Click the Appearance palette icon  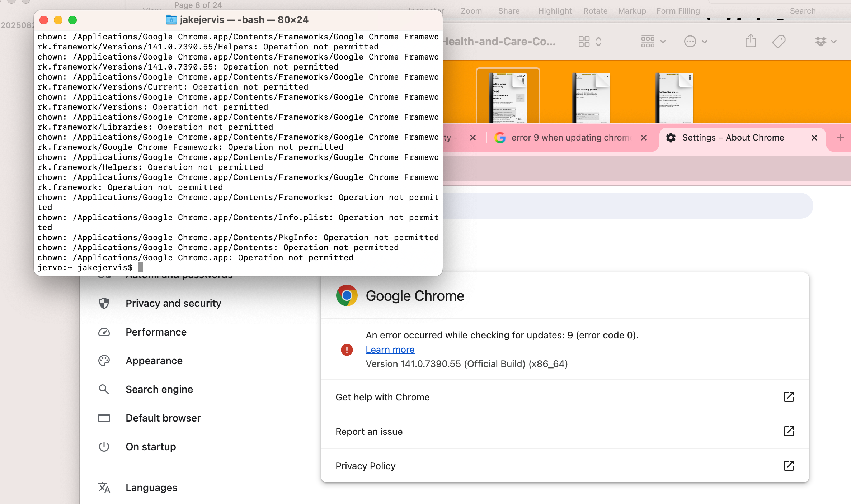[104, 361]
